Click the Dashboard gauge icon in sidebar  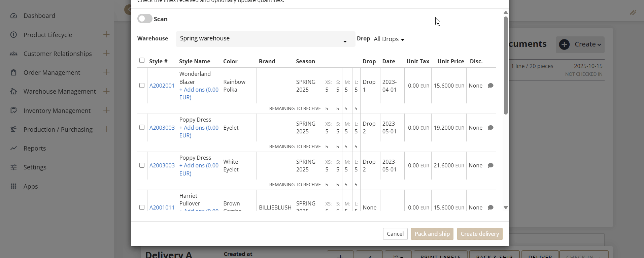tap(13, 16)
